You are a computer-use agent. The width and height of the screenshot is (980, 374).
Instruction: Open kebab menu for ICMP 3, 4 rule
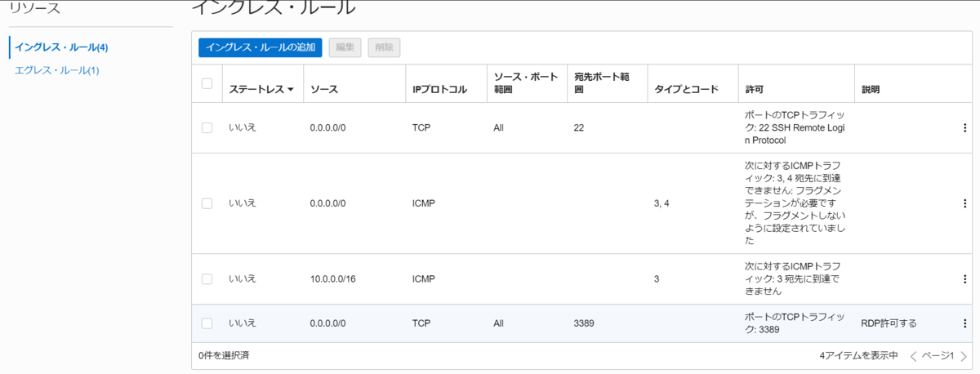[964, 203]
